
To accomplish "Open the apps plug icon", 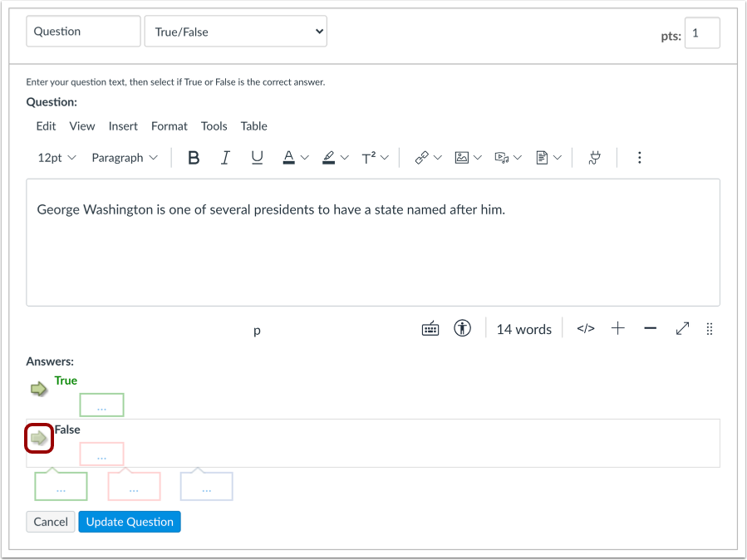I will [x=595, y=158].
